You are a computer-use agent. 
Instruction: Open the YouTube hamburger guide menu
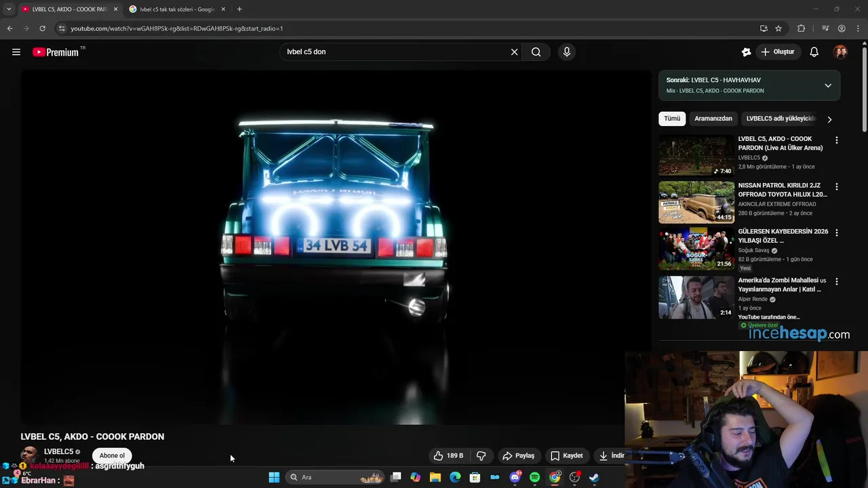pos(16,52)
